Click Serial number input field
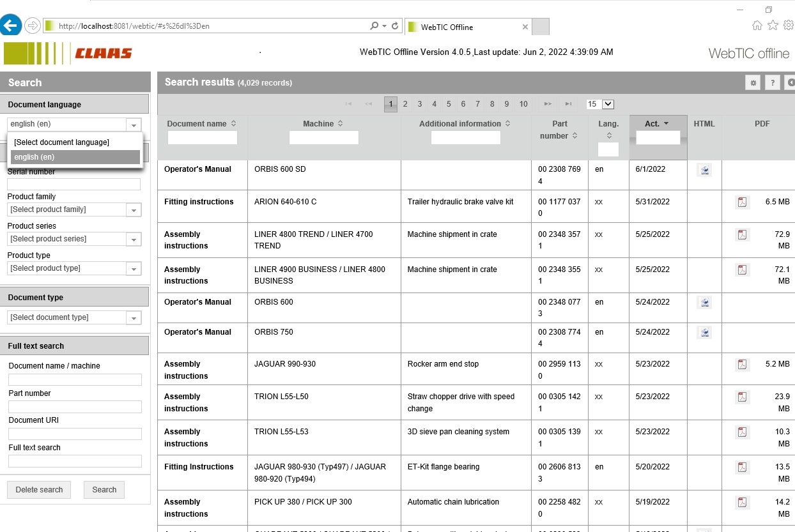 [x=74, y=184]
